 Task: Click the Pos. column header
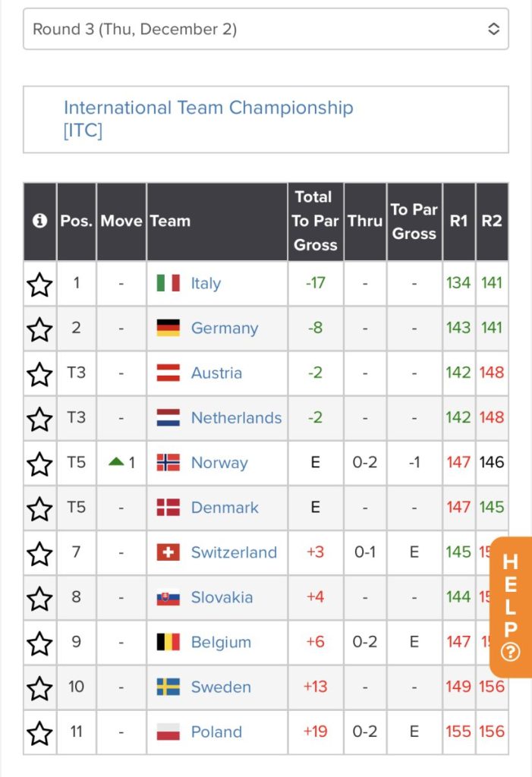pos(77,221)
